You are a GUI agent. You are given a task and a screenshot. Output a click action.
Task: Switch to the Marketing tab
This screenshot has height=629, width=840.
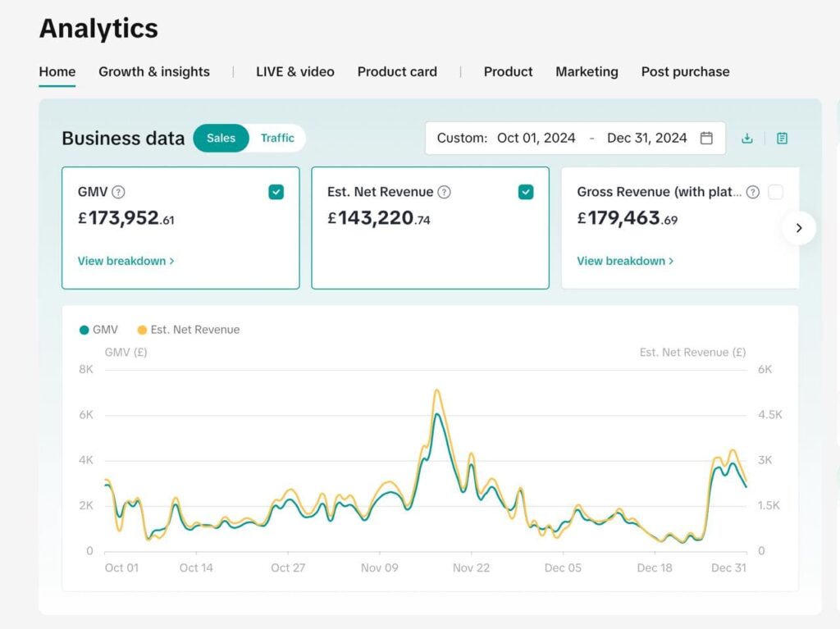[x=587, y=71]
